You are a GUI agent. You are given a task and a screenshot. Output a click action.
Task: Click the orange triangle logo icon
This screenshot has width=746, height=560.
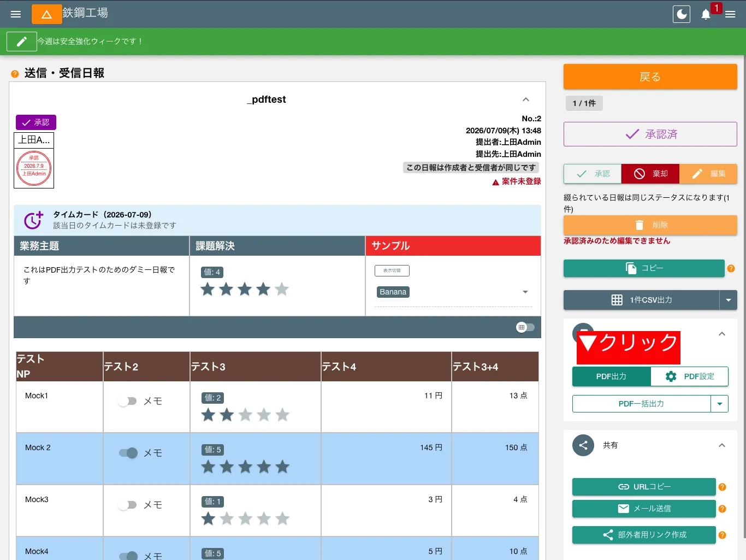(47, 14)
